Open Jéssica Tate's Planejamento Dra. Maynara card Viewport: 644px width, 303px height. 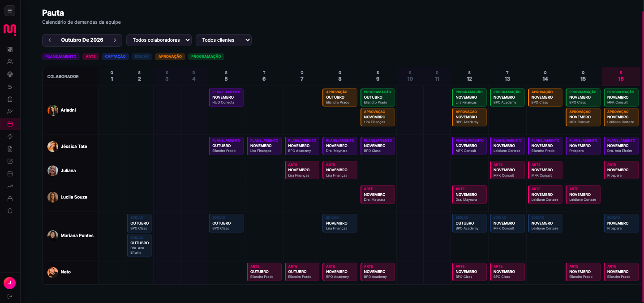click(x=340, y=146)
